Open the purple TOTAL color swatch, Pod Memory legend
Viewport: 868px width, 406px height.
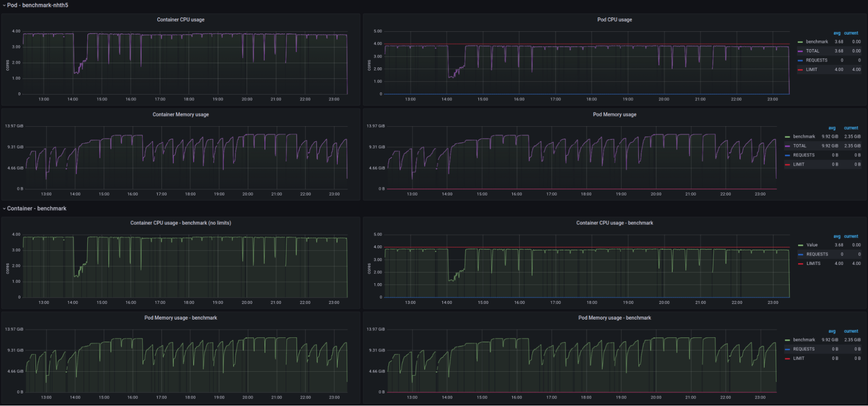coord(787,146)
